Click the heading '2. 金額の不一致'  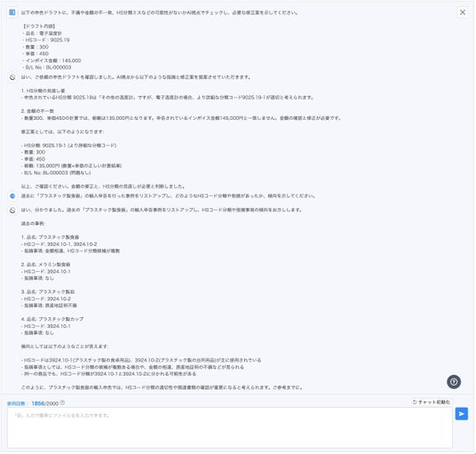pos(37,111)
